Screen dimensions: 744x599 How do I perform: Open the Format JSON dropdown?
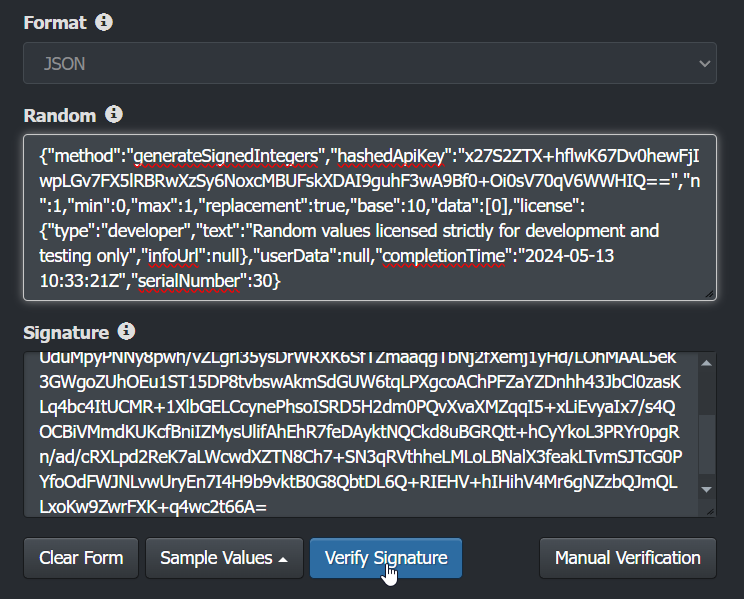click(370, 63)
